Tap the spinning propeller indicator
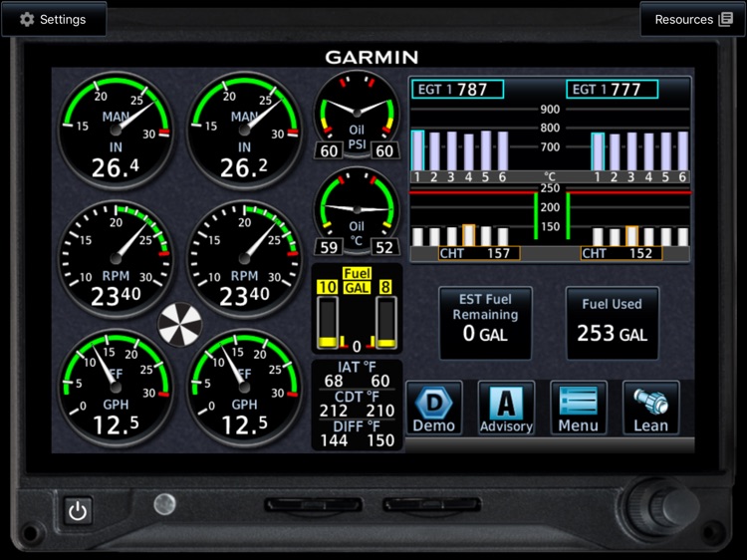 point(180,324)
